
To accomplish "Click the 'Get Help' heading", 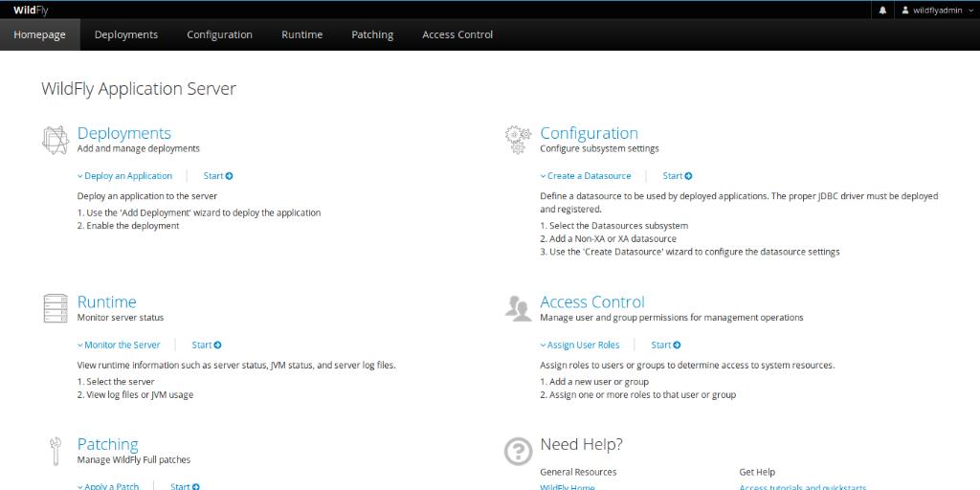I will (x=757, y=473).
